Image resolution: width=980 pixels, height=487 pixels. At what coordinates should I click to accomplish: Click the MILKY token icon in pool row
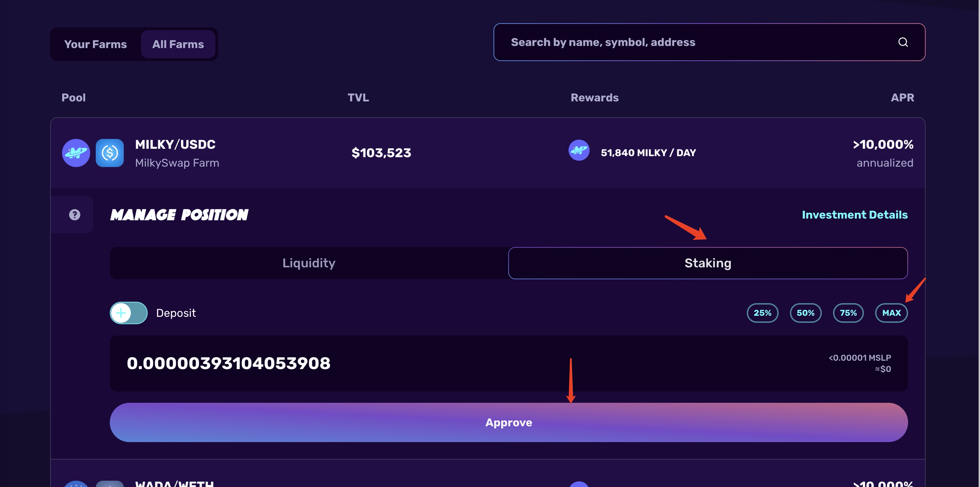[x=76, y=153]
